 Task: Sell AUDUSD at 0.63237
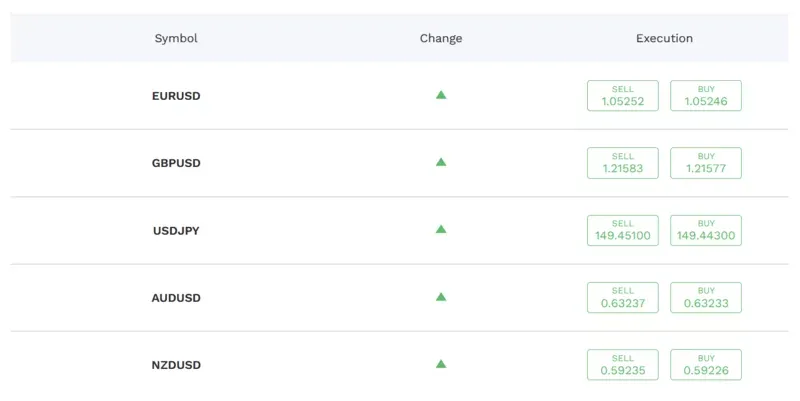coord(622,297)
